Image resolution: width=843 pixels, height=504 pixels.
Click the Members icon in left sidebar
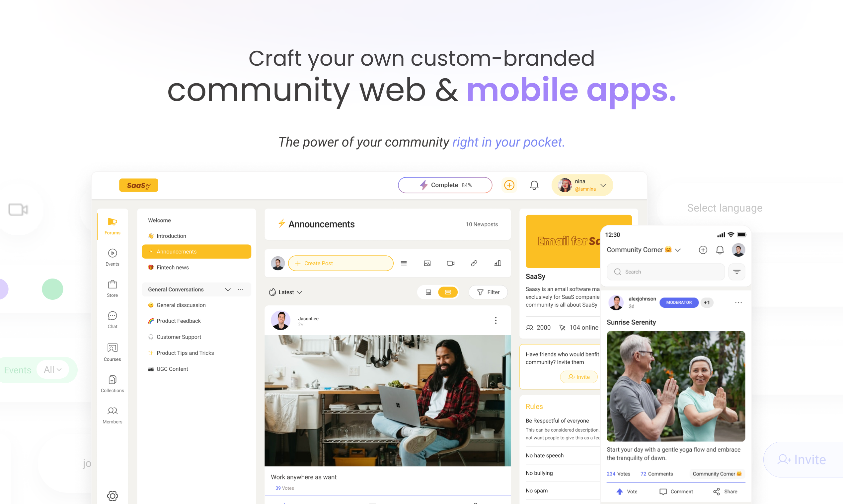113,411
